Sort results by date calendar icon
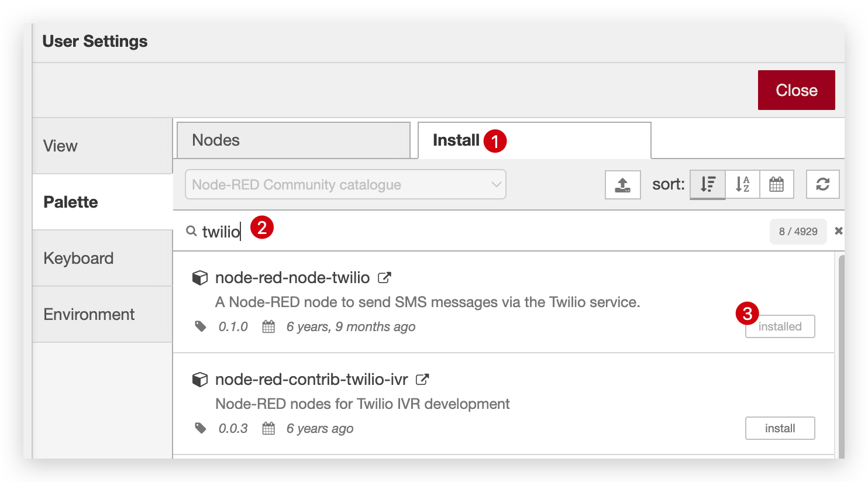This screenshot has width=868, height=482. point(776,185)
